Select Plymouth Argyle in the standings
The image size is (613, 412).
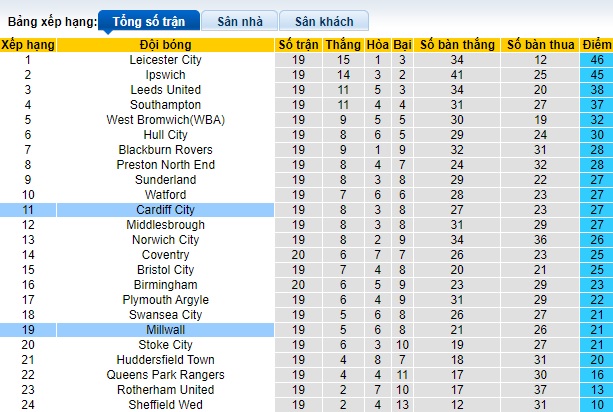pos(166,299)
